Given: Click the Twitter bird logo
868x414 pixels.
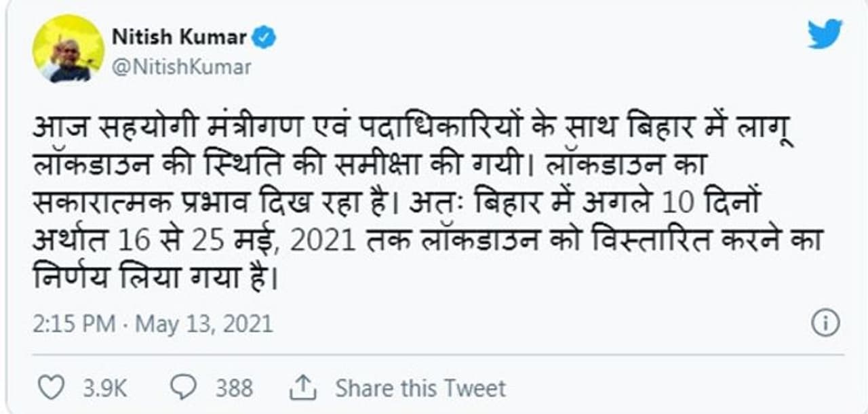Looking at the screenshot, I should (x=825, y=34).
